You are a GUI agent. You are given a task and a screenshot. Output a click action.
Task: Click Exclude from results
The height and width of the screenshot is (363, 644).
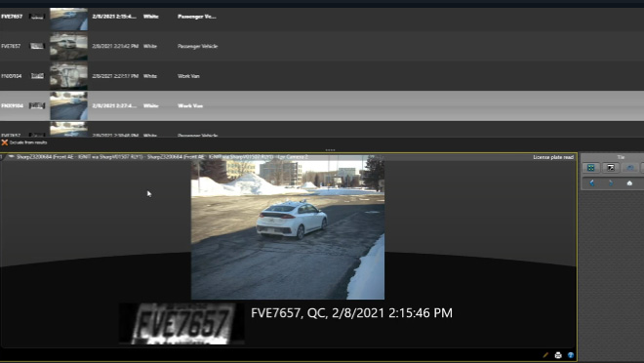point(28,142)
